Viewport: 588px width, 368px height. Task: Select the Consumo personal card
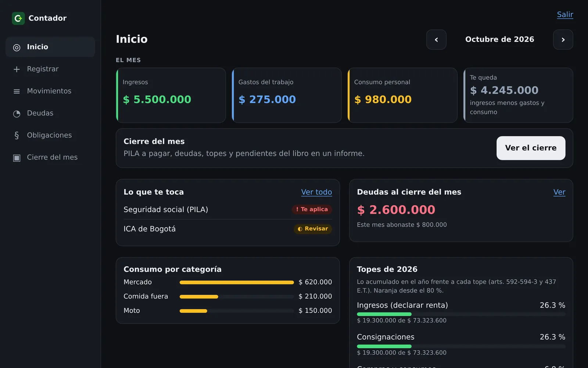tap(402, 95)
